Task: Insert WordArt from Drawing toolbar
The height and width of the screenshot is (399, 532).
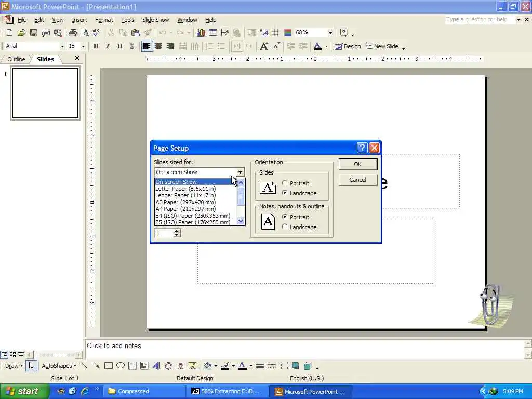Action: coord(156,366)
